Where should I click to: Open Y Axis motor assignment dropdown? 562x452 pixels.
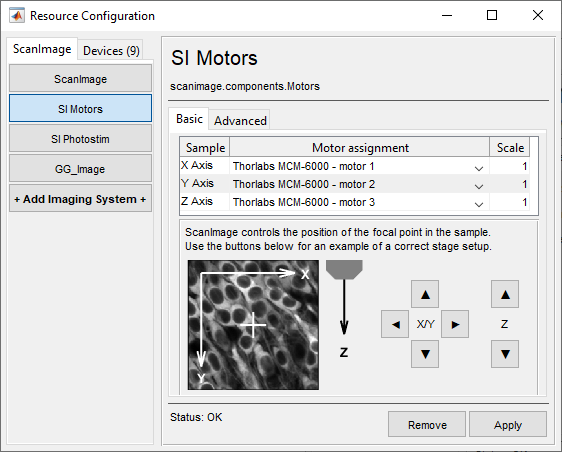pyautogui.click(x=478, y=185)
